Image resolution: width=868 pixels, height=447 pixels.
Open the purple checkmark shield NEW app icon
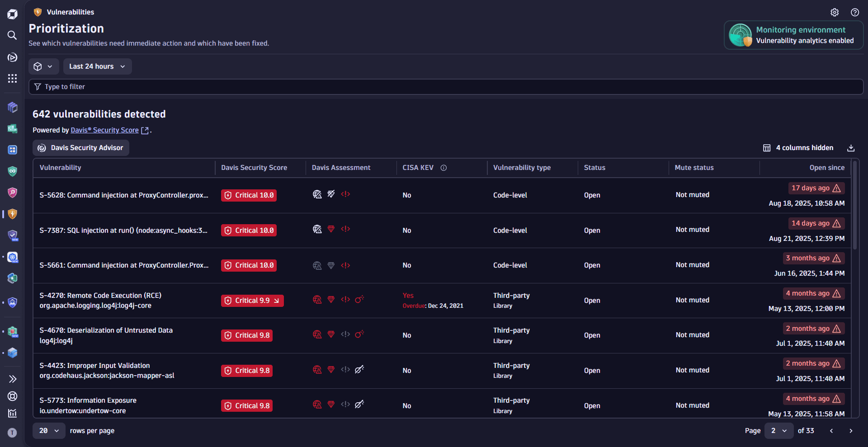coord(12,235)
